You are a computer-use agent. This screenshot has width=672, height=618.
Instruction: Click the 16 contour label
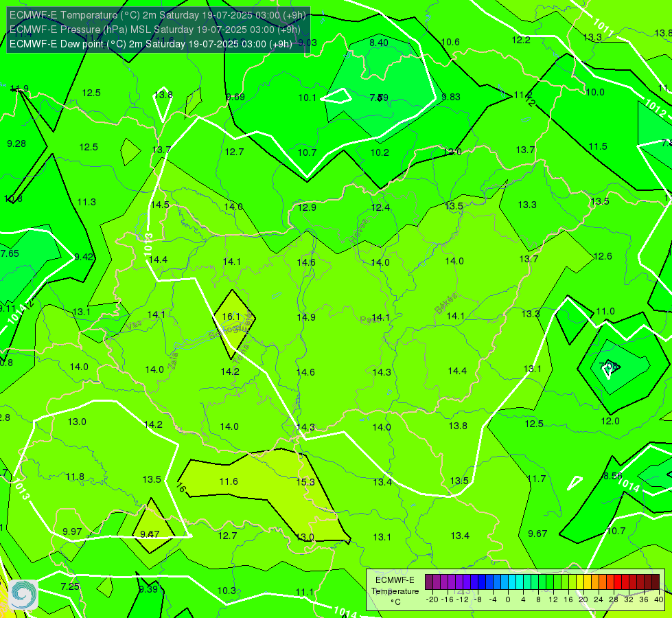181,488
